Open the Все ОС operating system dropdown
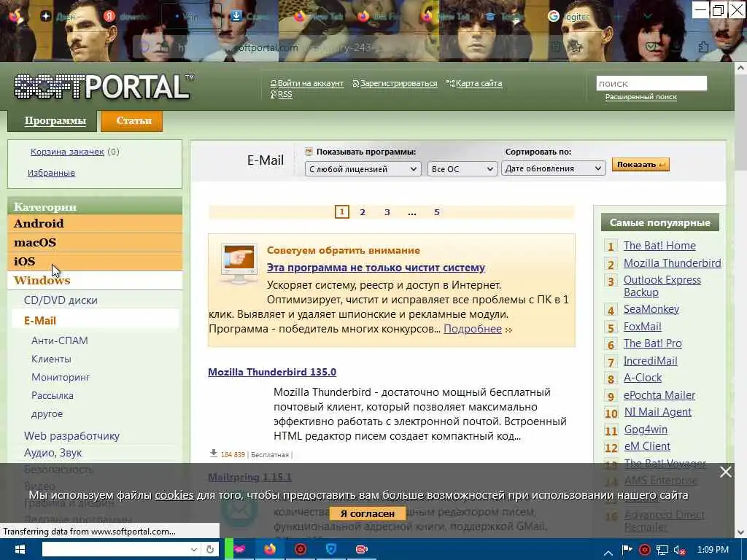Viewport: 747px width, 560px height. 462,168
